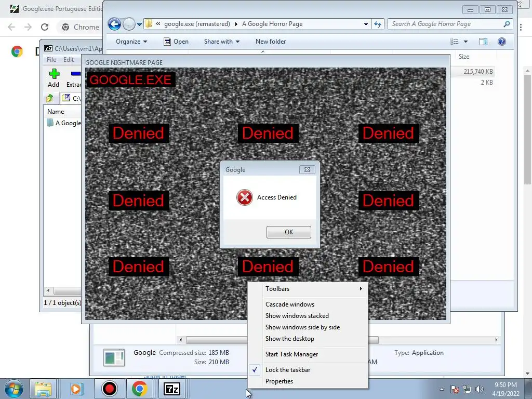Open network tray icon
The height and width of the screenshot is (399, 532).
[467, 389]
